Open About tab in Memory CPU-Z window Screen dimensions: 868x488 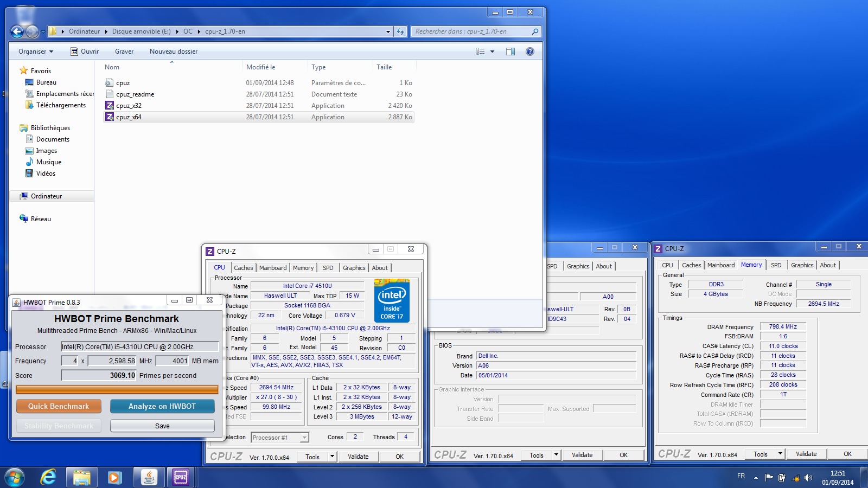pyautogui.click(x=828, y=265)
